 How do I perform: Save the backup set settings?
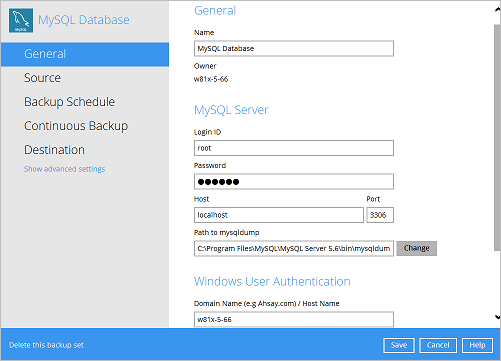pyautogui.click(x=399, y=345)
